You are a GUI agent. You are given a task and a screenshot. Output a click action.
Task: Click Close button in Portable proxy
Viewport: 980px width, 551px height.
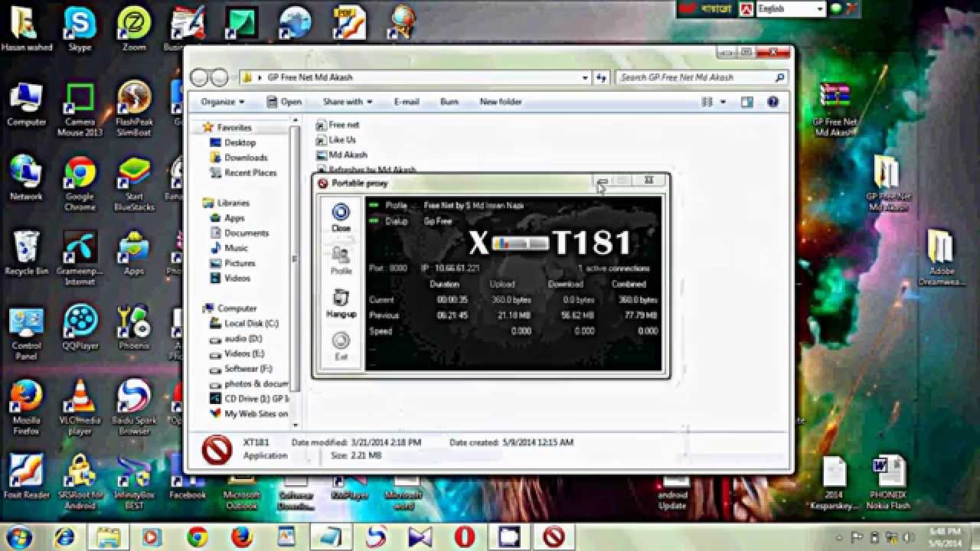341,217
